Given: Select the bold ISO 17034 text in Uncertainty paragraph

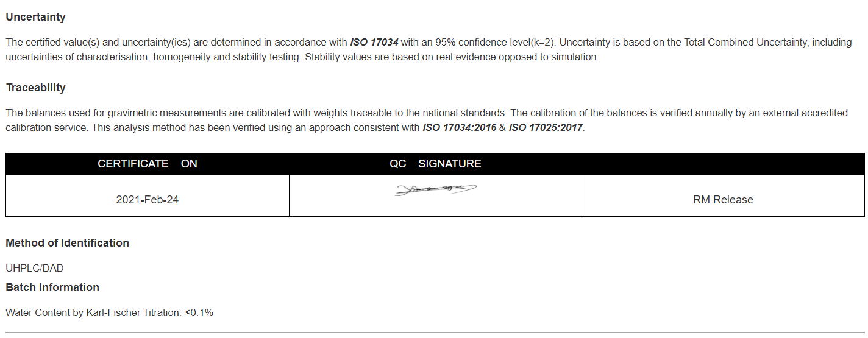Looking at the screenshot, I should coord(374,43).
